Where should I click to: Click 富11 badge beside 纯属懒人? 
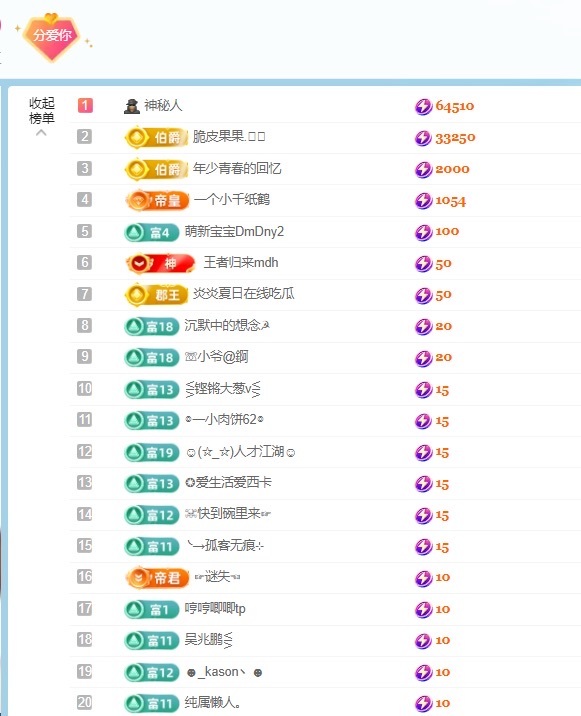click(x=152, y=704)
